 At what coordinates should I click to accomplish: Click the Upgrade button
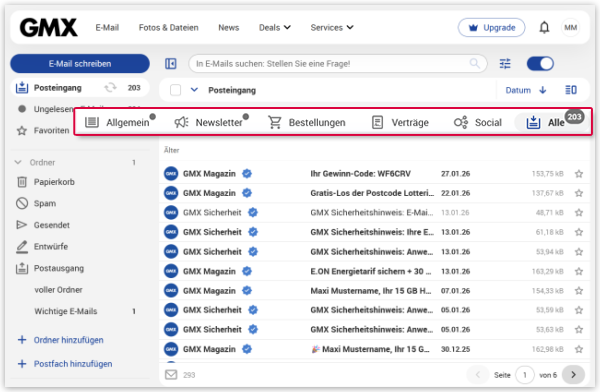(491, 28)
